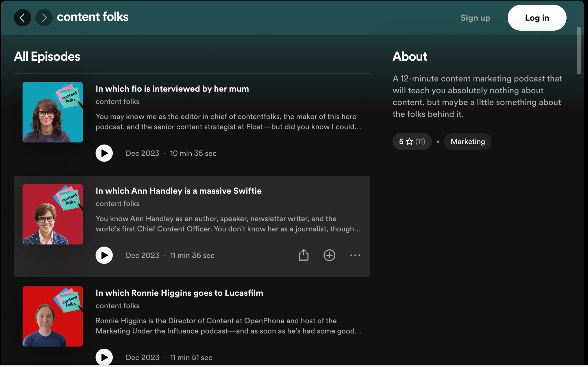
Task: Share the Ann Handley episode
Action: tap(303, 255)
